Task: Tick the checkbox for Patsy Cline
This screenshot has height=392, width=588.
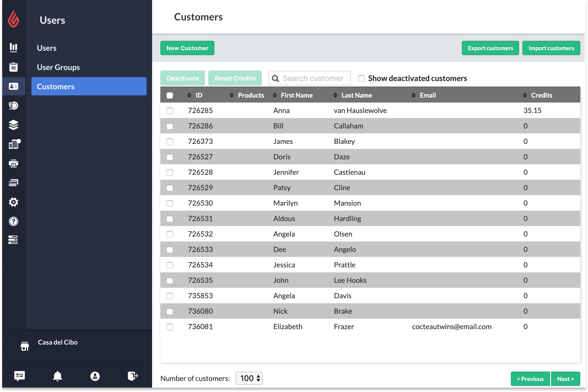Action: click(170, 188)
